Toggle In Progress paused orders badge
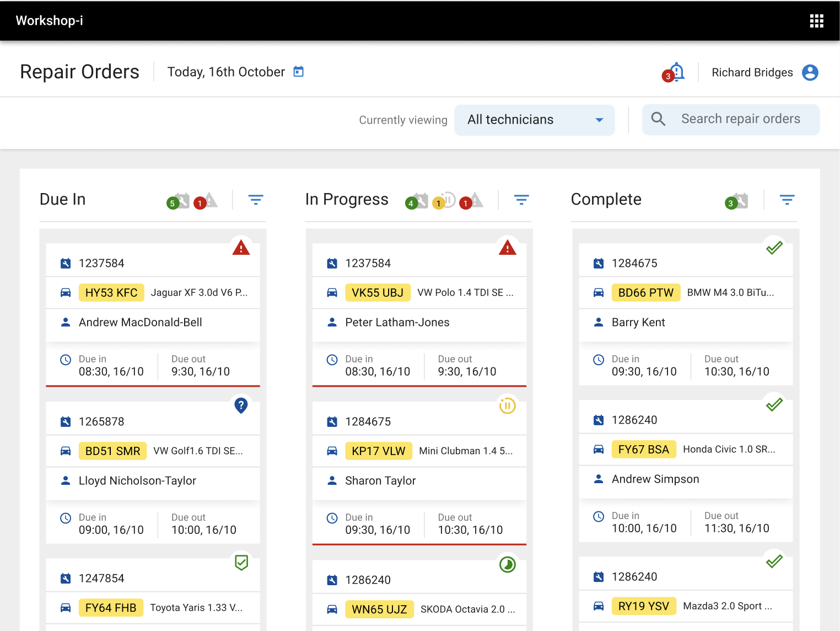The width and height of the screenshot is (840, 631). (x=444, y=201)
